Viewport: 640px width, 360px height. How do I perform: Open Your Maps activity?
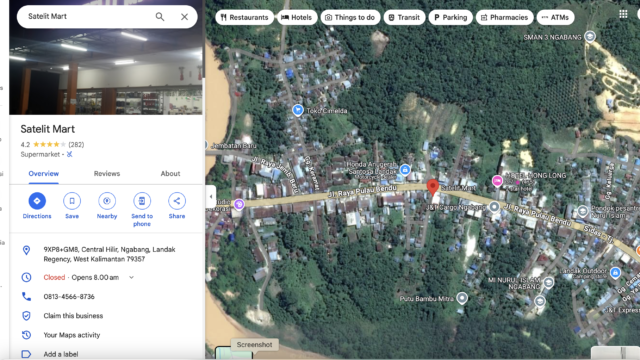click(x=72, y=335)
